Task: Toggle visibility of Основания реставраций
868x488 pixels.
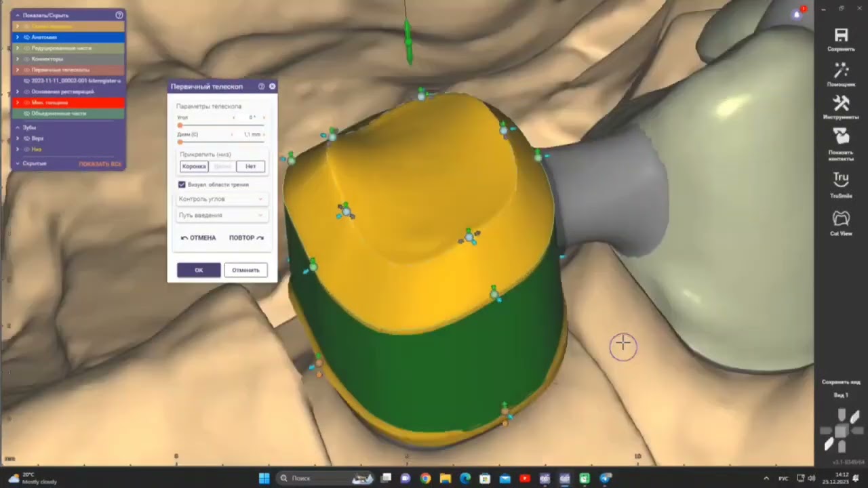Action: (x=26, y=91)
